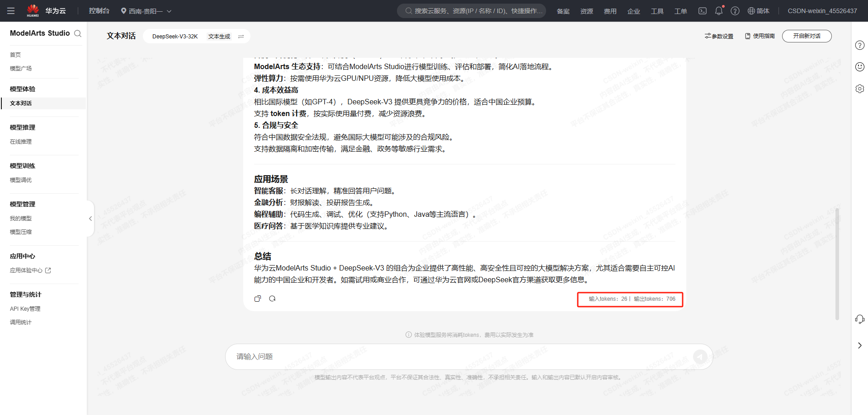Expand the 西南-贵阳一 region dropdown

tap(146, 11)
